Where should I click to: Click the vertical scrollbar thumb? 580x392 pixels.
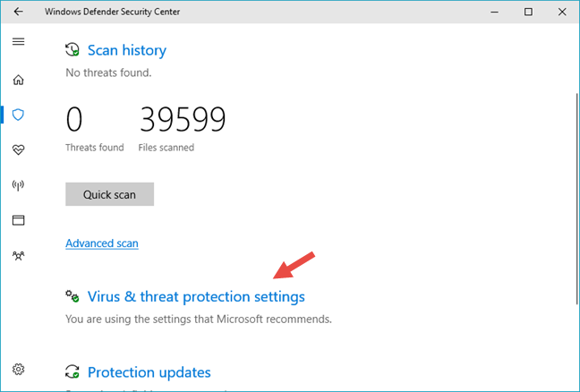coord(577,199)
